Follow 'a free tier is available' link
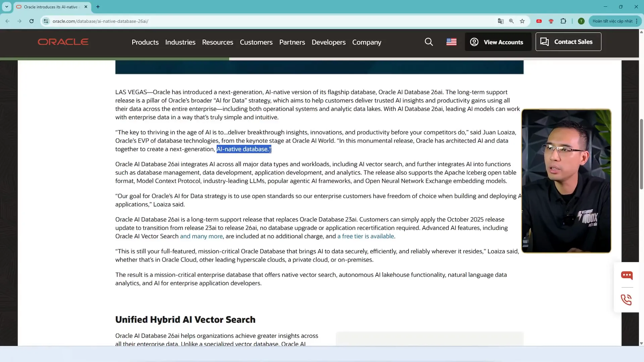The height and width of the screenshot is (362, 644). point(366,236)
